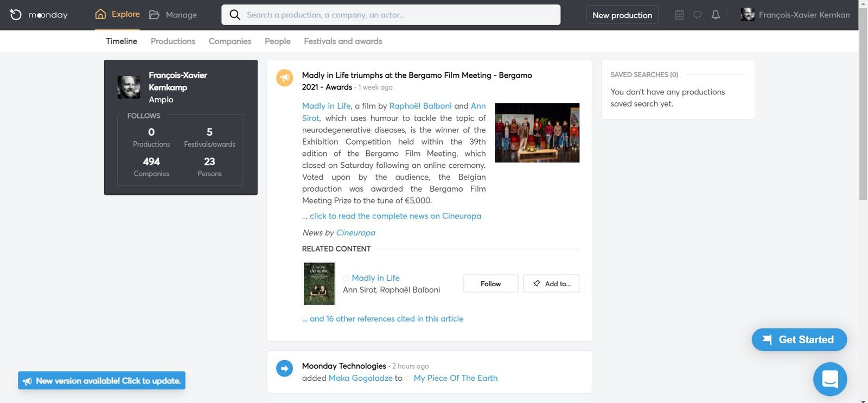Open the François-Xavier user menu
Screen dimensions: 868x403
795,15
